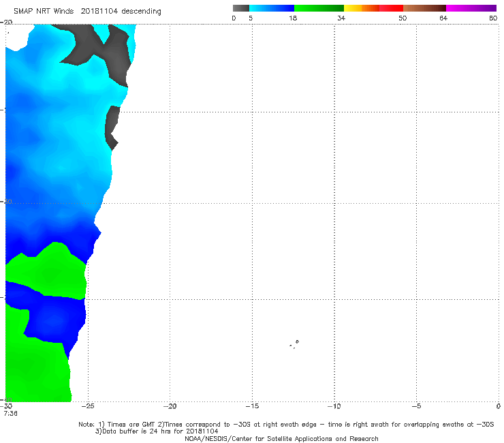Click the longitude axis label '-25'

tap(87, 406)
